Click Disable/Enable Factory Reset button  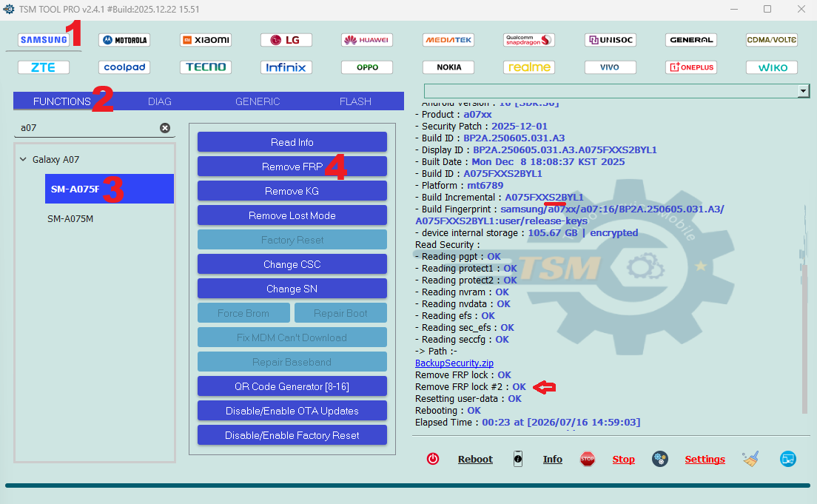coord(292,436)
